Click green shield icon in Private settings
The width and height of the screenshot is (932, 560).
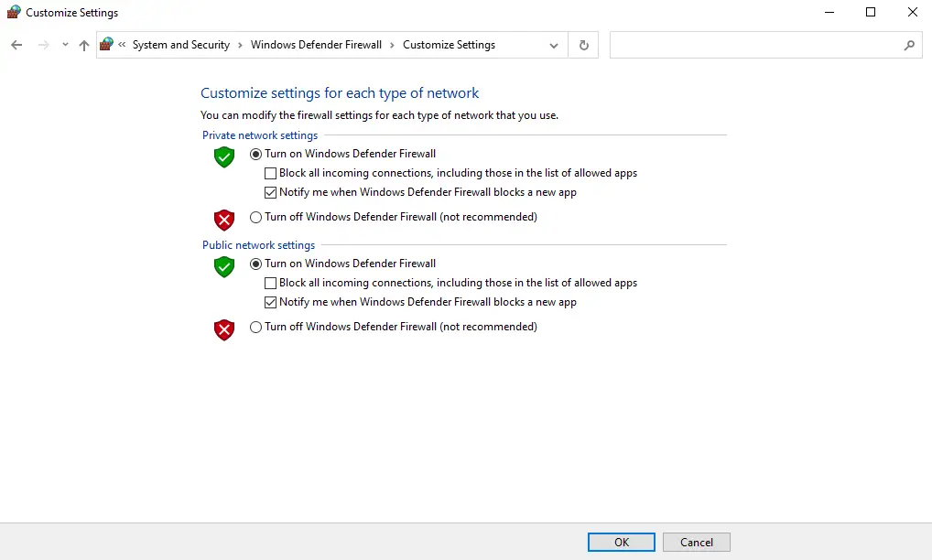[x=224, y=157]
